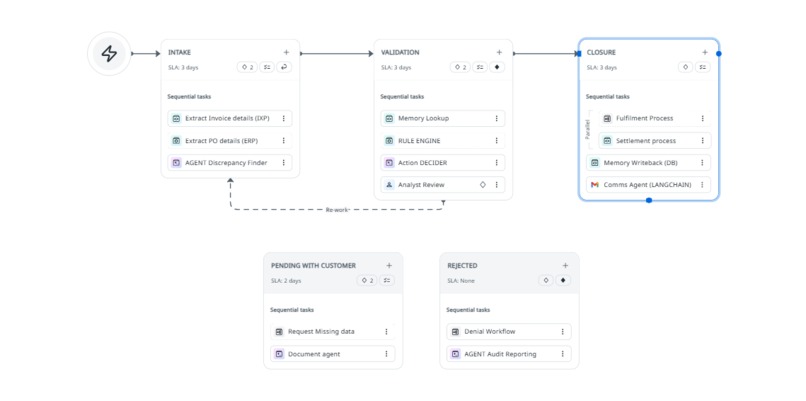Select the Denial Workflow task
This screenshot has height=401, width=806.
click(x=509, y=332)
